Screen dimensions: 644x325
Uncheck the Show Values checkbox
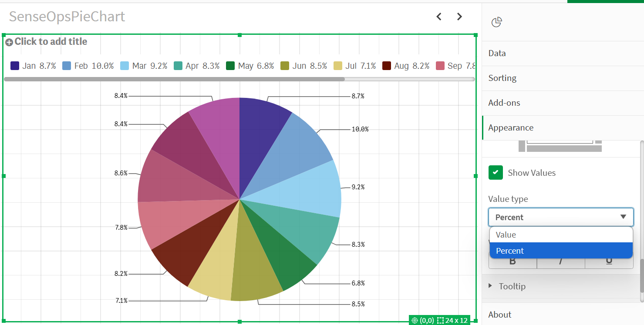pos(496,173)
